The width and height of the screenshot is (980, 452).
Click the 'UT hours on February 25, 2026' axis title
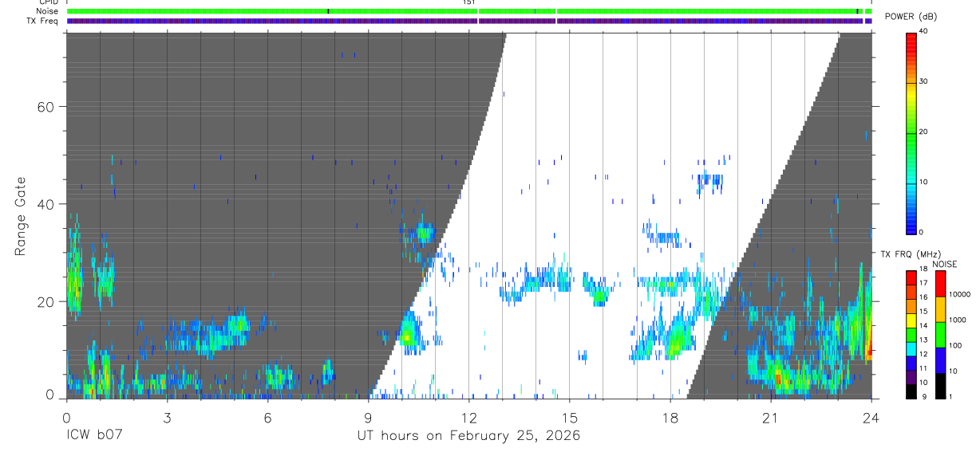[x=468, y=436]
